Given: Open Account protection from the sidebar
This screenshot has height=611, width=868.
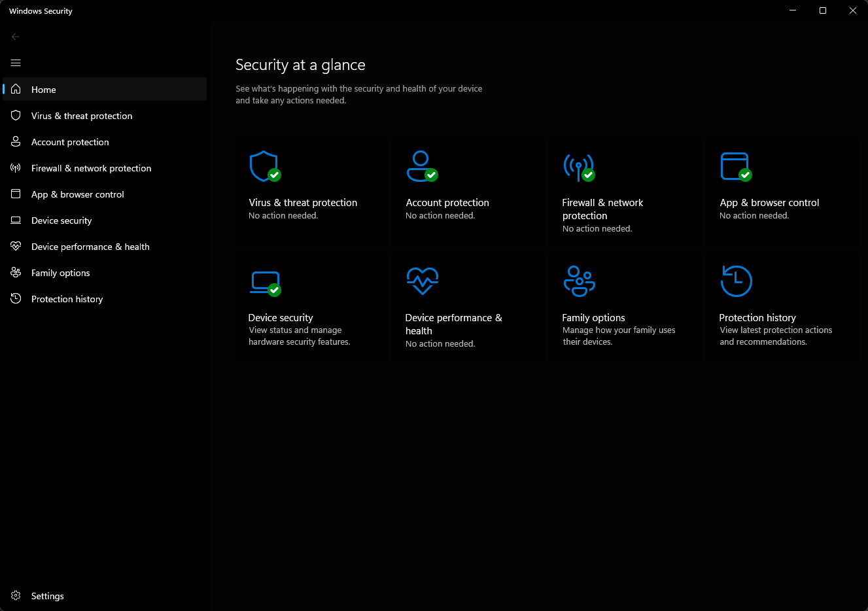Looking at the screenshot, I should tap(70, 141).
